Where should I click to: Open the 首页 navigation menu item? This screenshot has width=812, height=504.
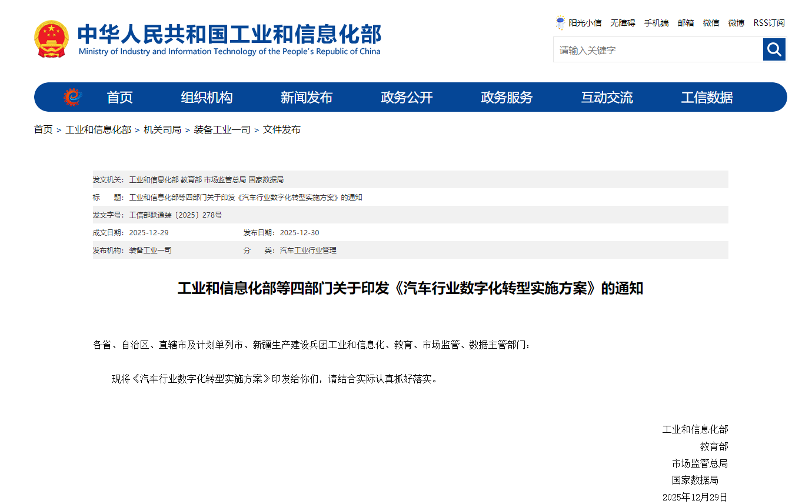tap(119, 98)
